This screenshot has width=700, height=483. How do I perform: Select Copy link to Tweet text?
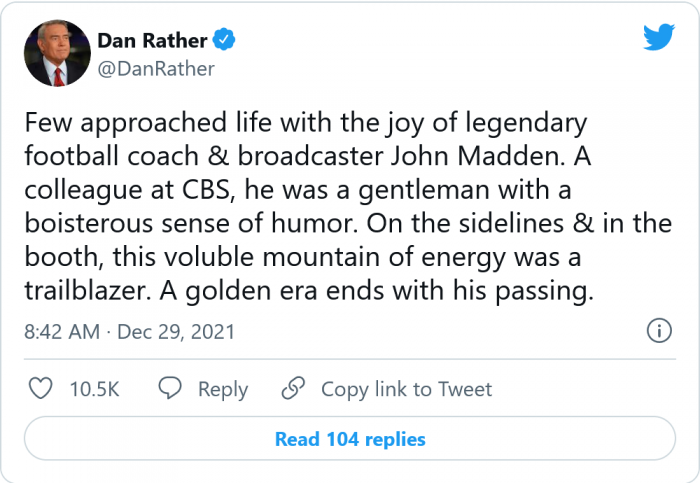406,389
